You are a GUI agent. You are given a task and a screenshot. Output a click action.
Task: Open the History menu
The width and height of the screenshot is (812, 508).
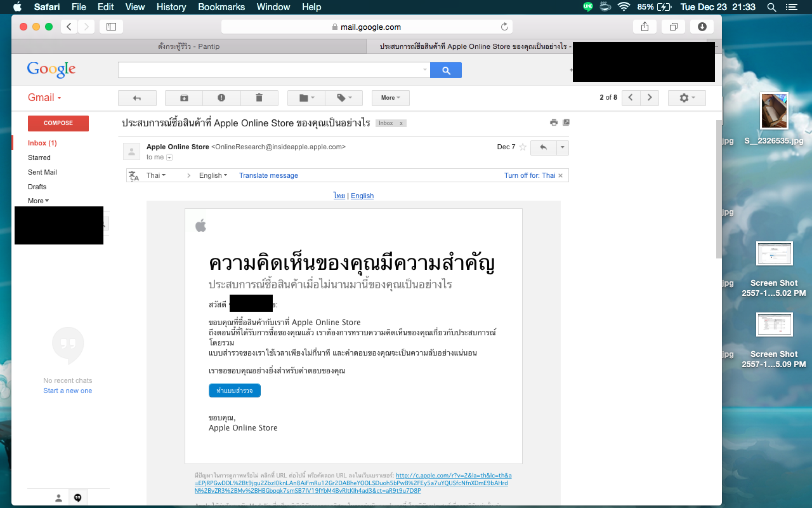coord(171,7)
